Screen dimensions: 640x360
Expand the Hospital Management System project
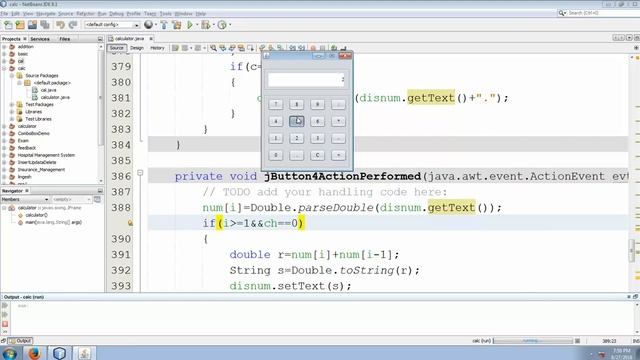(4, 155)
